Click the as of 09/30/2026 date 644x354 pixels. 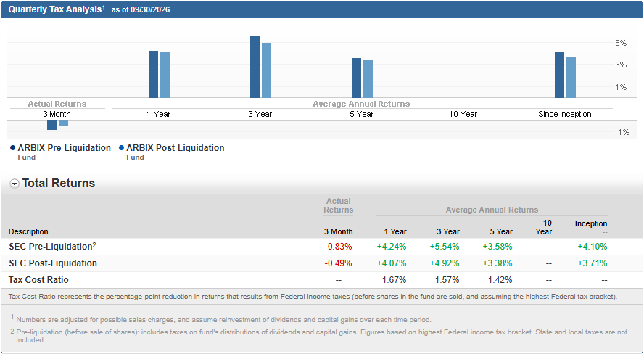(x=141, y=10)
